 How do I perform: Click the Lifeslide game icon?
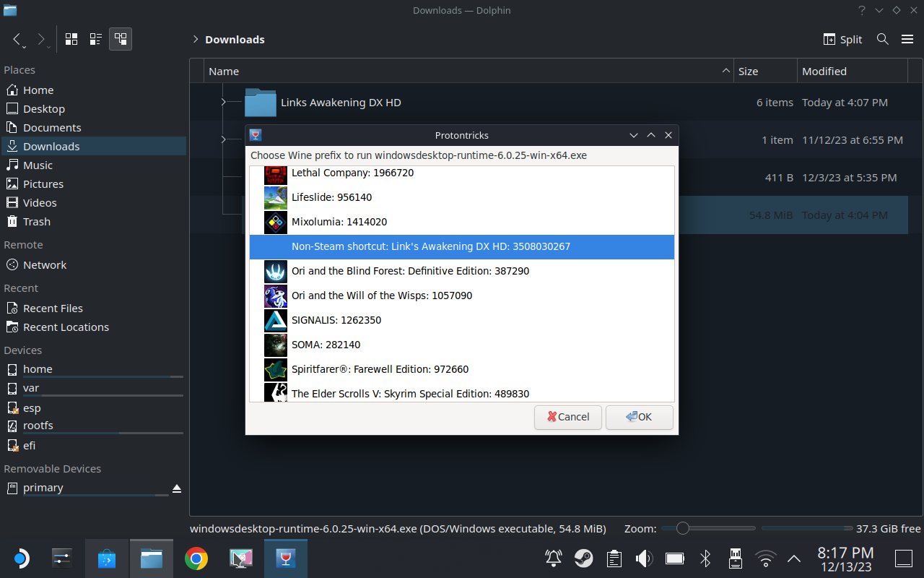click(x=276, y=197)
